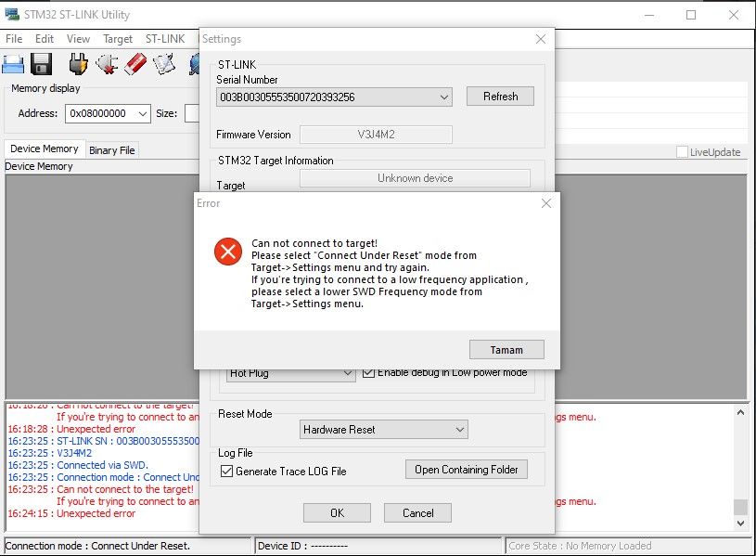Image resolution: width=756 pixels, height=556 pixels.
Task: Click the log scrollbar down arrow
Action: 740,524
